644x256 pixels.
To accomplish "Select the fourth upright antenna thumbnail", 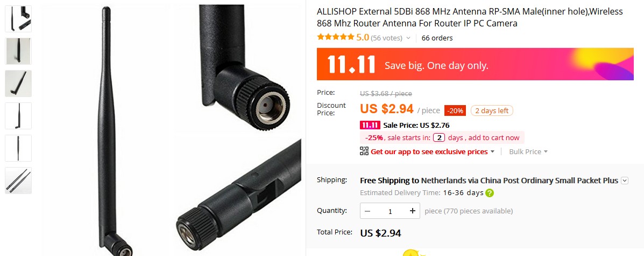I will pyautogui.click(x=18, y=116).
